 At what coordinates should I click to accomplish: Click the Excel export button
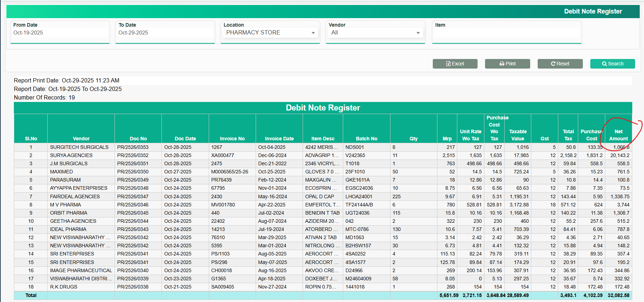point(455,64)
